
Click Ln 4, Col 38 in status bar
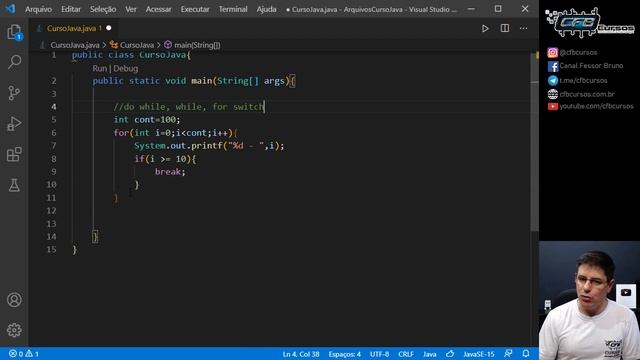pyautogui.click(x=301, y=354)
